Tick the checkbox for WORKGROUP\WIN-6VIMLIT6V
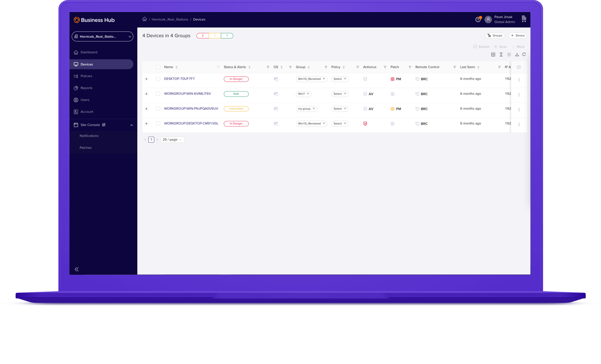Screen dimensions: 601x364 158,94
